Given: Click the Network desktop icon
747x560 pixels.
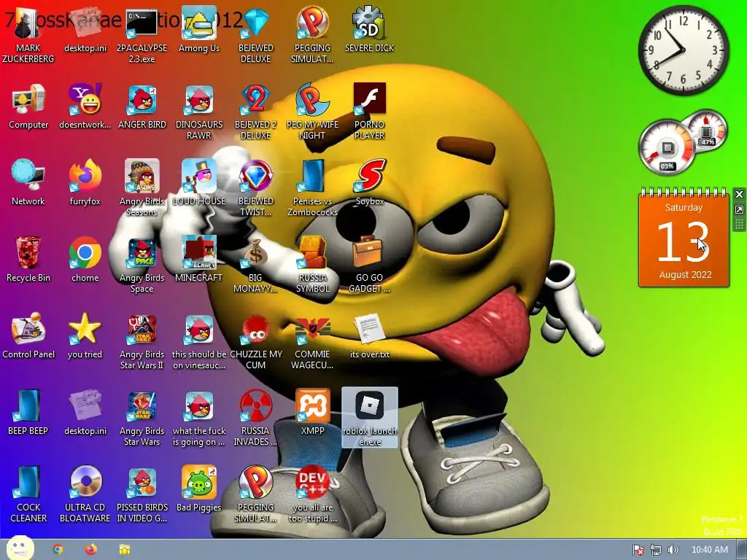Looking at the screenshot, I should click(28, 183).
